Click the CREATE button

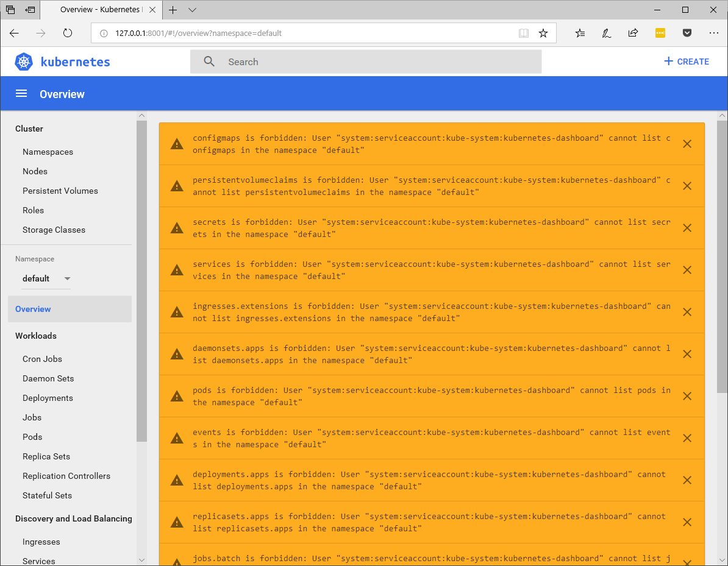686,62
